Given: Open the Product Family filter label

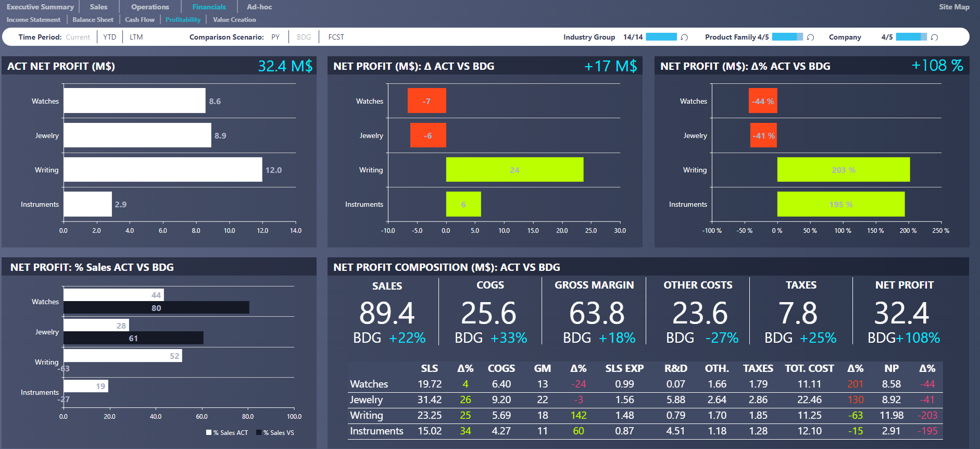Looking at the screenshot, I should pos(731,37).
